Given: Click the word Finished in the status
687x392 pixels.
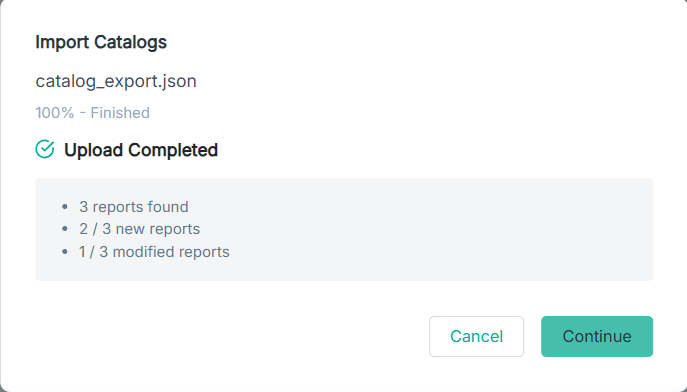Looking at the screenshot, I should [x=120, y=113].
